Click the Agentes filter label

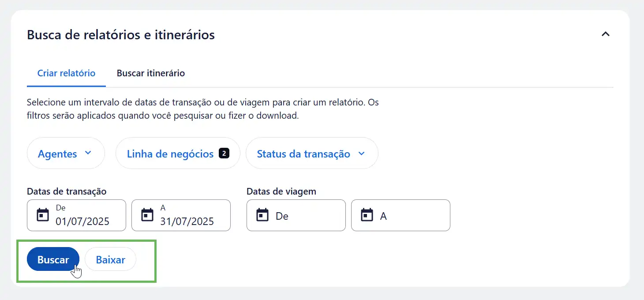[57, 154]
